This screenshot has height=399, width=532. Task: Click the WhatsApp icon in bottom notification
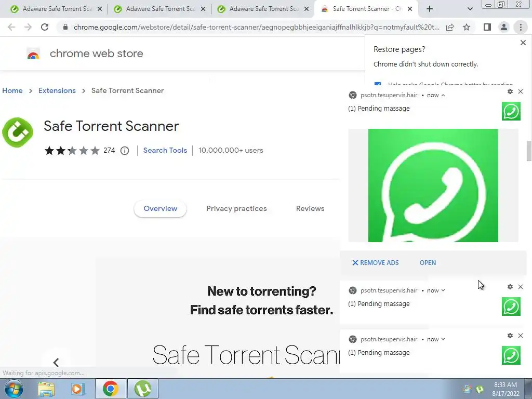[511, 355]
